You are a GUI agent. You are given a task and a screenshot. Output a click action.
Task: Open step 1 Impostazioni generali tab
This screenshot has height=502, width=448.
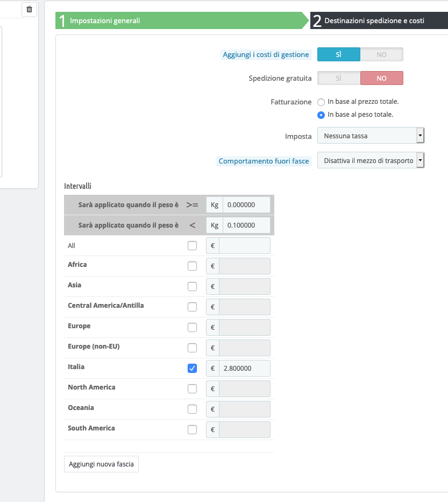point(182,20)
